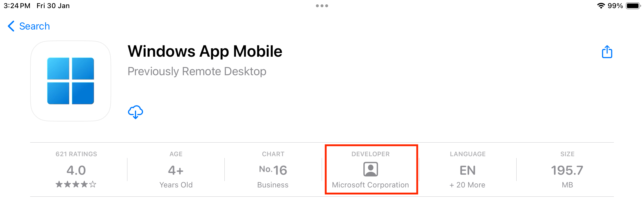Tap the Windows App Mobile title
The width and height of the screenshot is (644, 199).
pyautogui.click(x=205, y=51)
